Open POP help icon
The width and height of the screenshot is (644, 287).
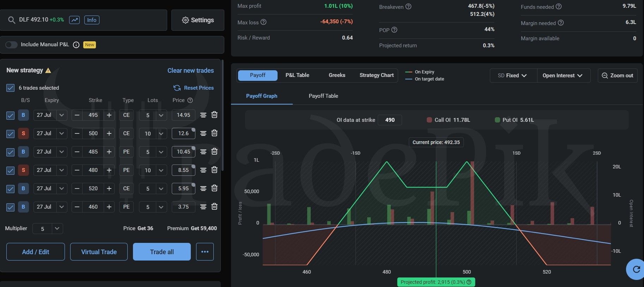point(394,30)
